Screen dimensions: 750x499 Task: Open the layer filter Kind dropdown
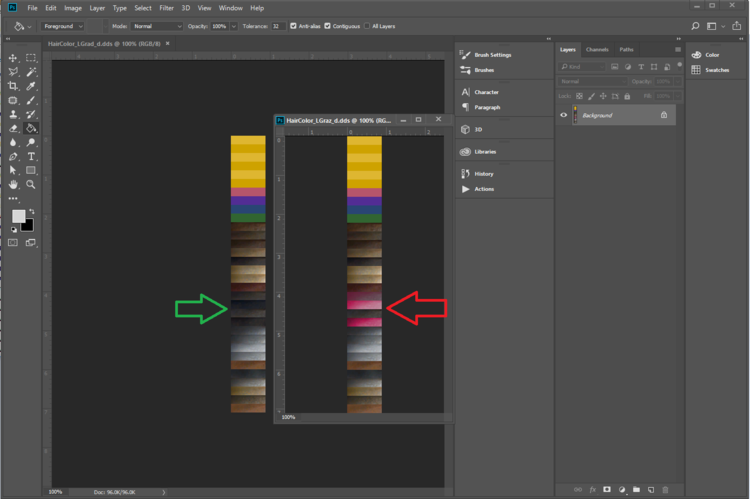tap(583, 67)
